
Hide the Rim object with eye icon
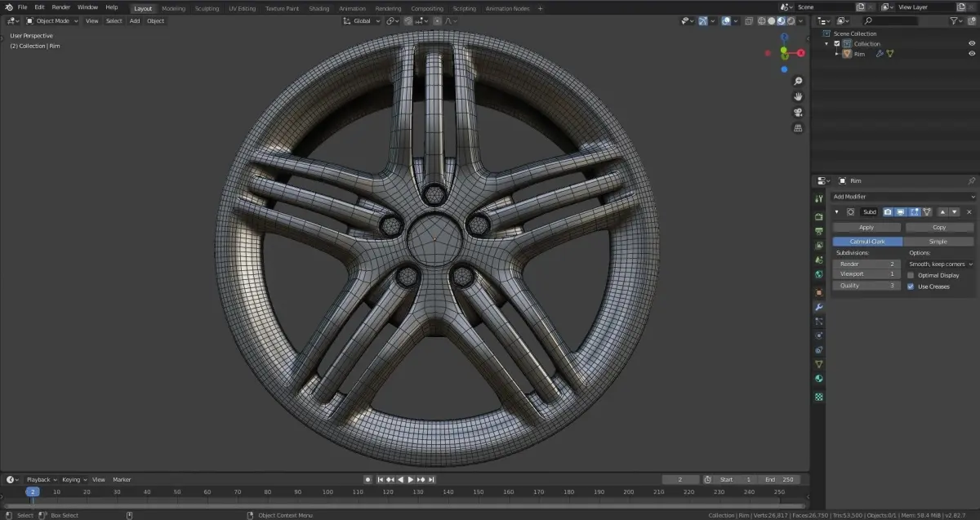pyautogui.click(x=972, y=54)
